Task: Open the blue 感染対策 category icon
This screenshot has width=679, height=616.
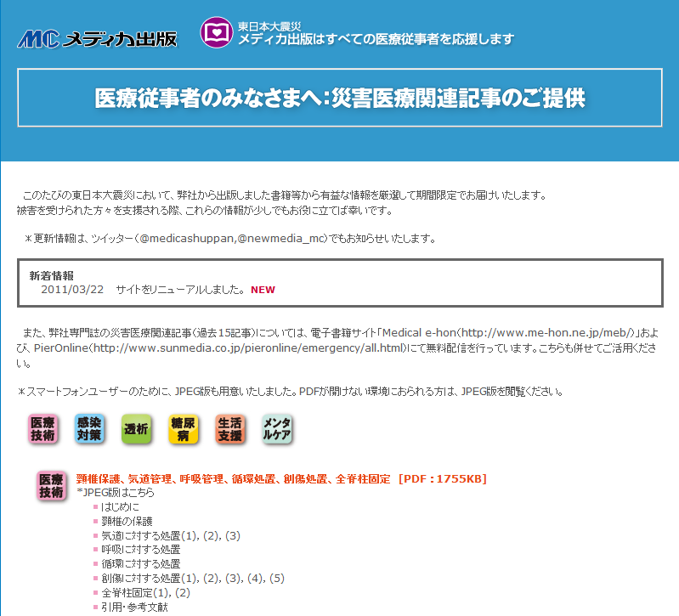Action: point(89,429)
